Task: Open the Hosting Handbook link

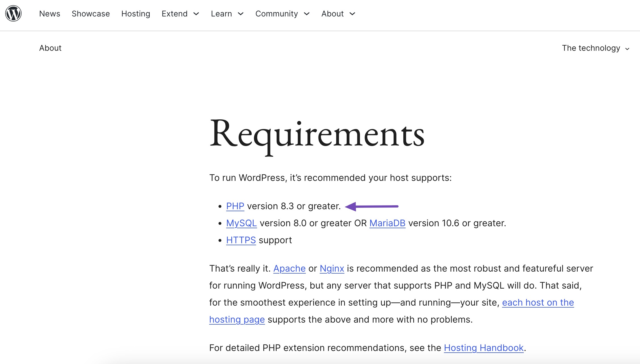Action: click(x=484, y=348)
